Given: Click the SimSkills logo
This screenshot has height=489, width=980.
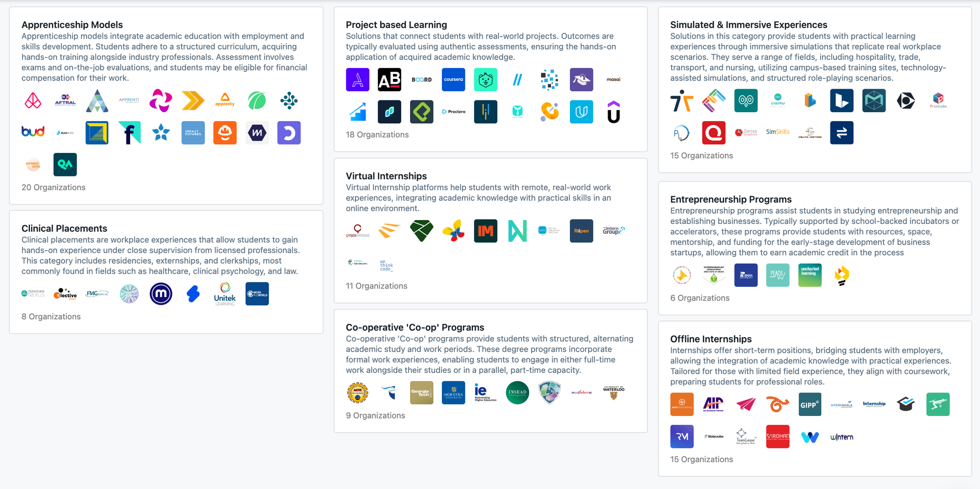Looking at the screenshot, I should pos(778,133).
